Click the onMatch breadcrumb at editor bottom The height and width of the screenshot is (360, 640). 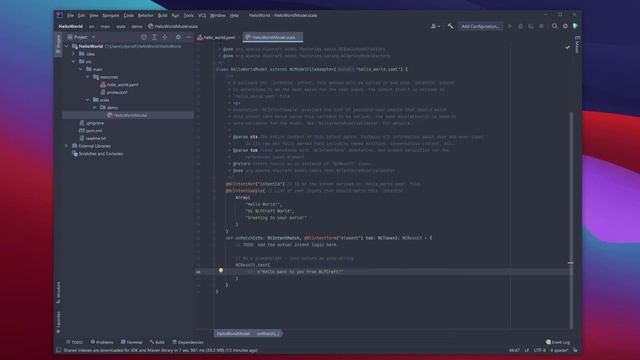coord(268,334)
